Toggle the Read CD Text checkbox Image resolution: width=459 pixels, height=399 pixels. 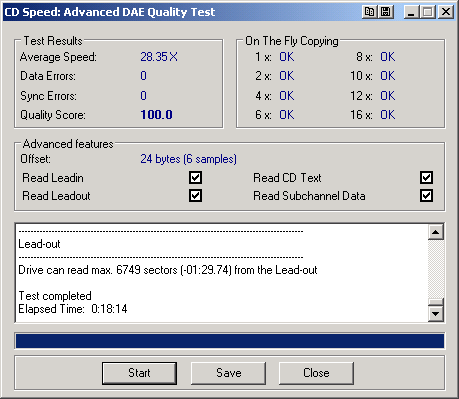426,178
